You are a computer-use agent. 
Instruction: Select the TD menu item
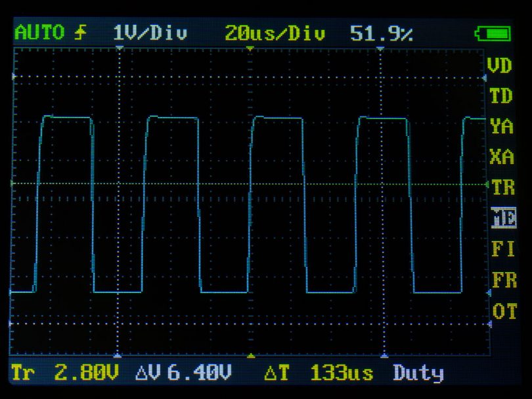point(500,96)
